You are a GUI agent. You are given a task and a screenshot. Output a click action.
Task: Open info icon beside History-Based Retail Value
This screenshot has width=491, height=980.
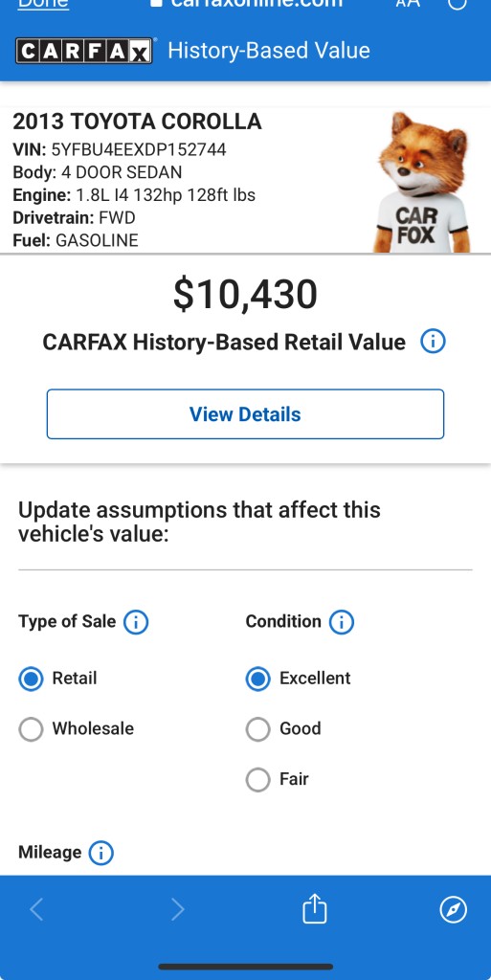[433, 342]
